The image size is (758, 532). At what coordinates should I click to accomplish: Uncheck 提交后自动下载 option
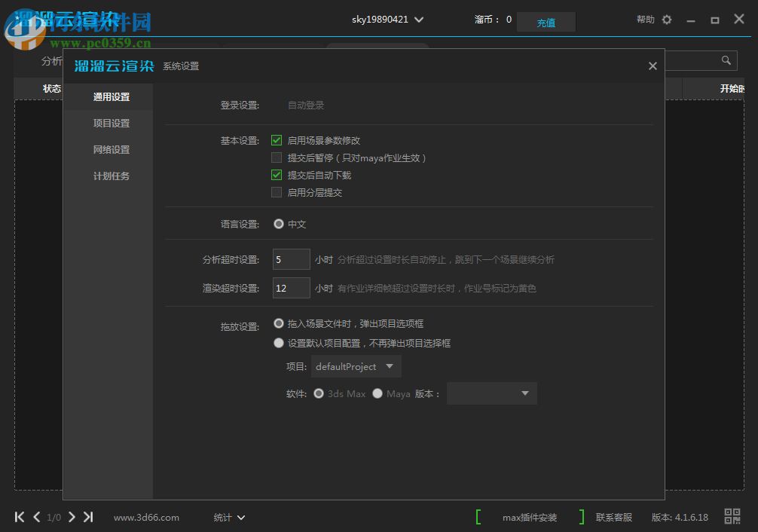(x=277, y=175)
